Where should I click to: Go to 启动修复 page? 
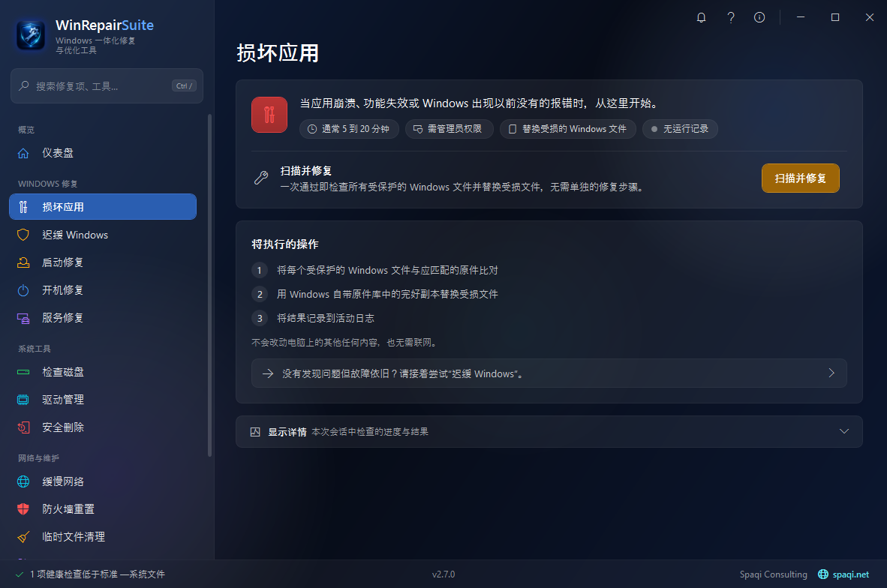point(103,262)
